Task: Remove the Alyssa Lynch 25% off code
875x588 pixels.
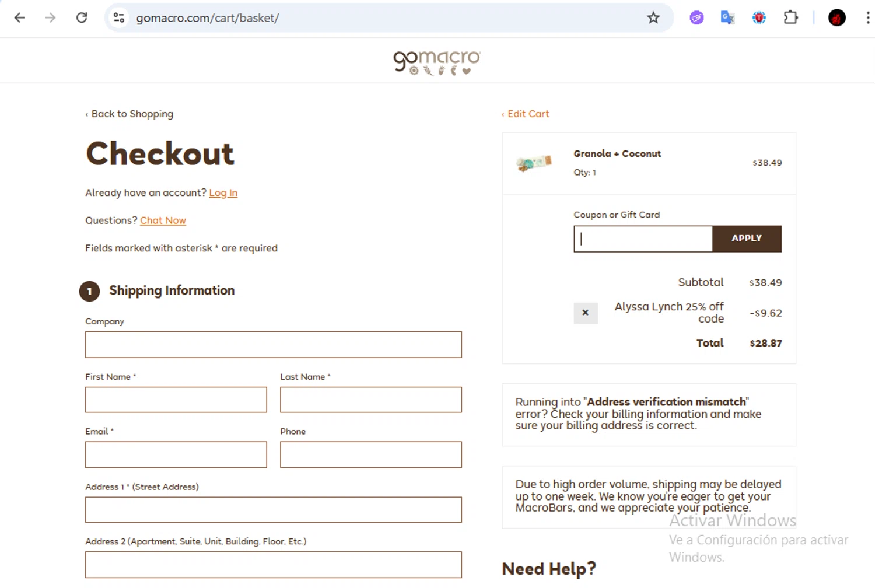Action: click(x=586, y=313)
